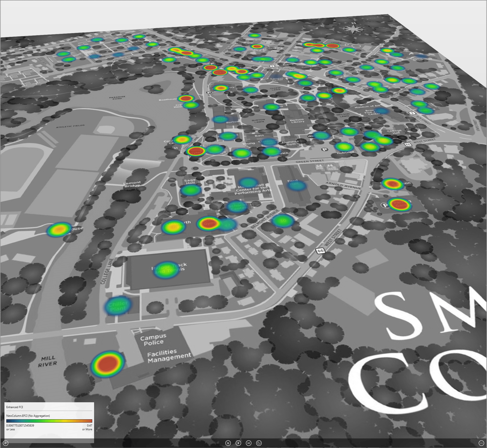Click the CHAPIN LAWN label
487x448 pixels.
(x=275, y=89)
